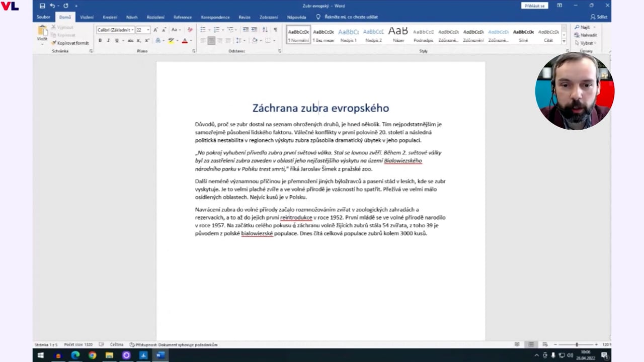Apply superscript formatting

click(x=147, y=40)
